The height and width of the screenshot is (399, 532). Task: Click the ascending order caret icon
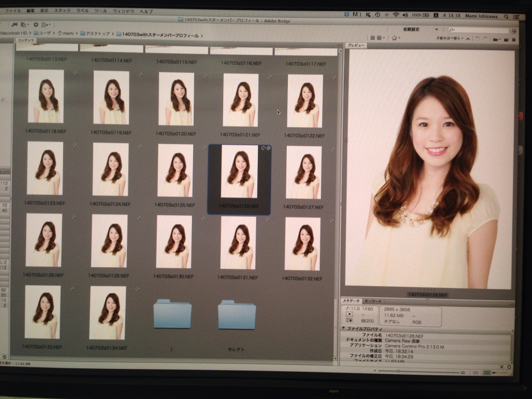click(468, 39)
